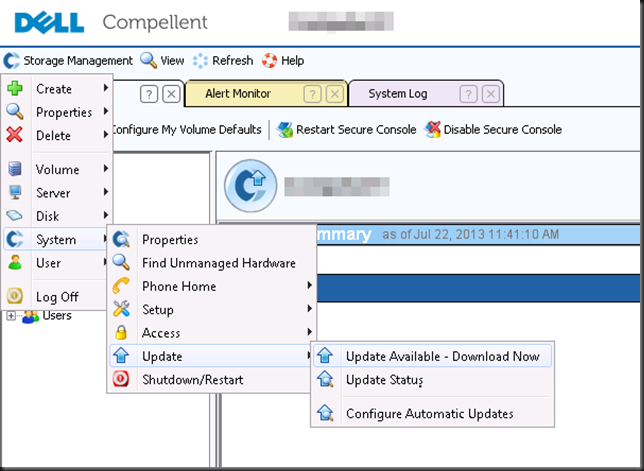Close the Alert Monitor tab
The height and width of the screenshot is (471, 644).
tap(335, 94)
